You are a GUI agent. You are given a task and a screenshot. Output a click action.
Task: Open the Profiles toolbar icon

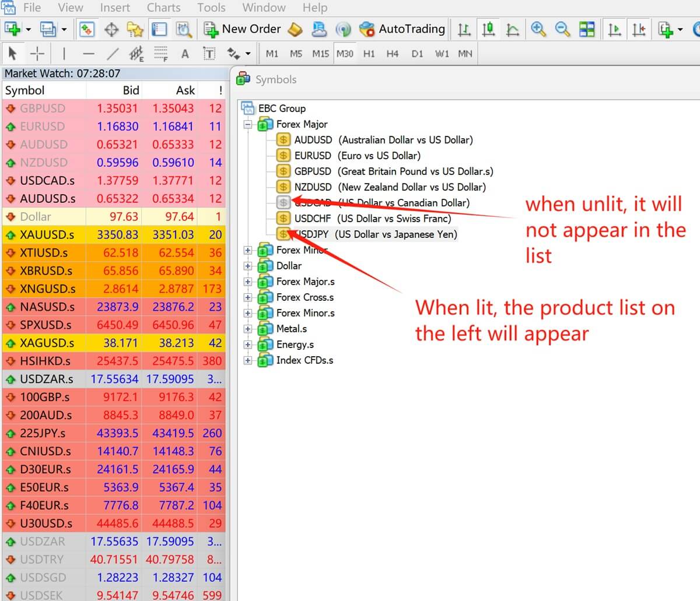point(48,29)
